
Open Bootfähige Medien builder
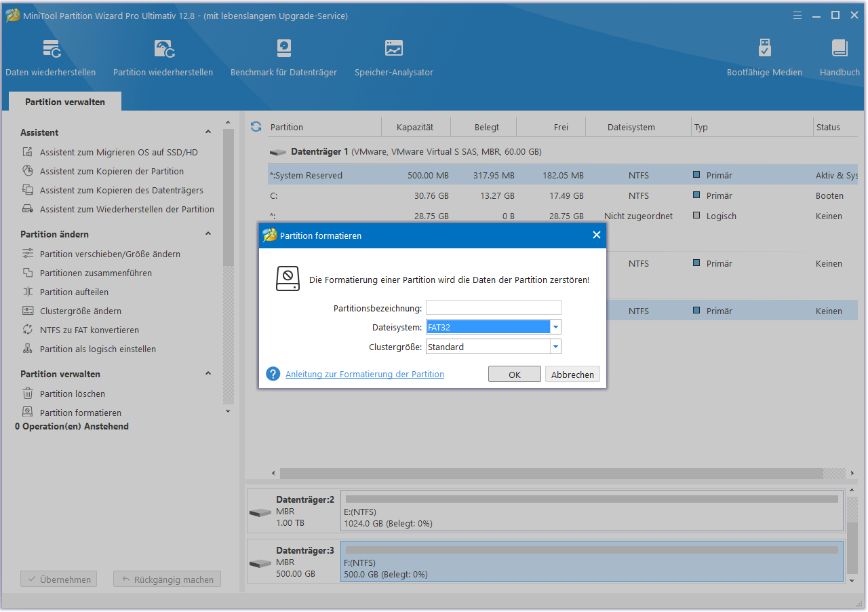[764, 58]
